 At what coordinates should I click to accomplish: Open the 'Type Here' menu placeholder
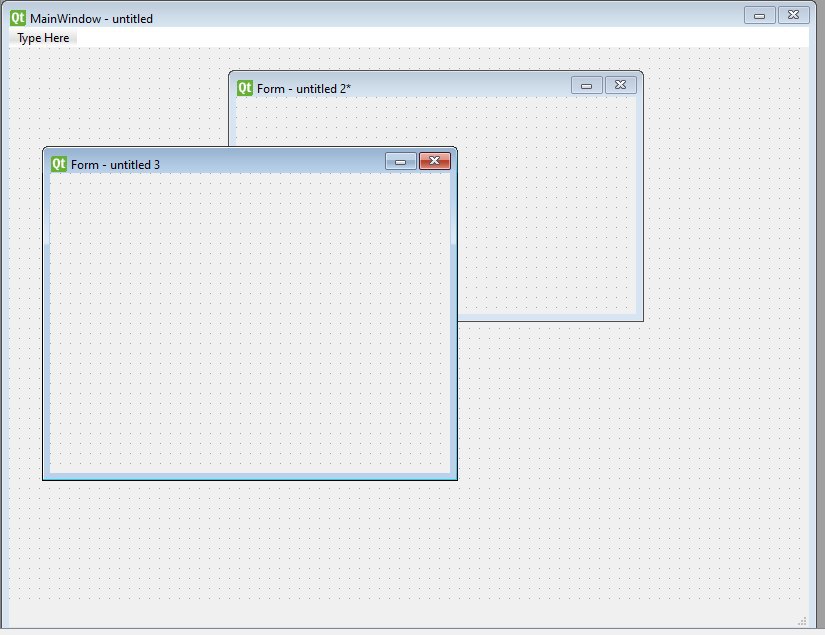[43, 38]
